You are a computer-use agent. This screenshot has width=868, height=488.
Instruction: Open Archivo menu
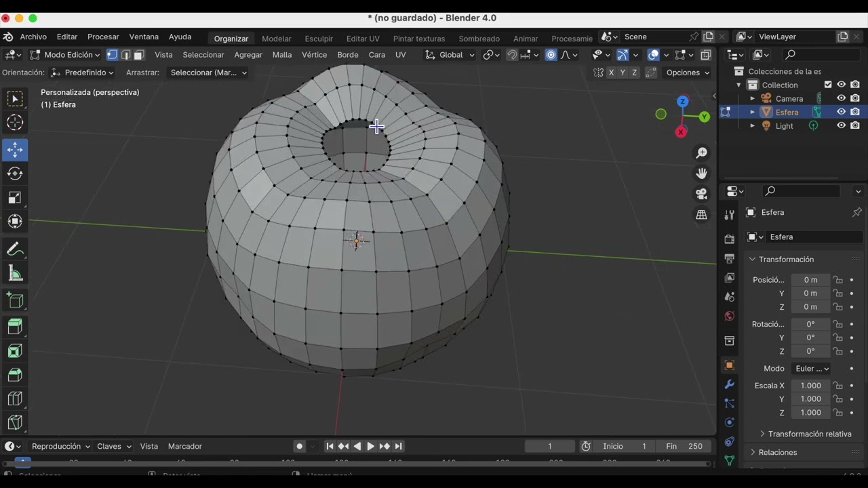point(33,37)
